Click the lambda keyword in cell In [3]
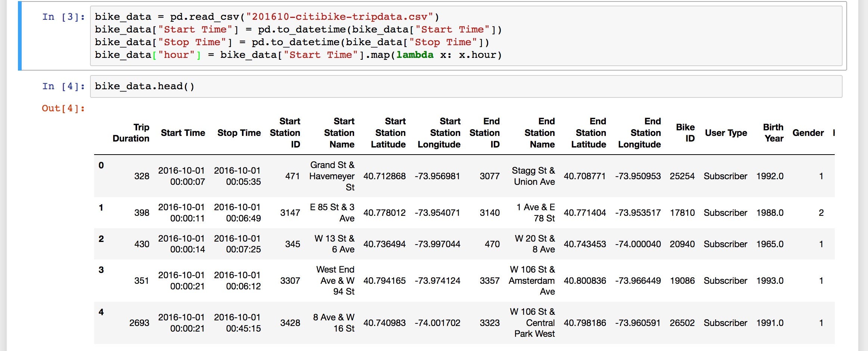Viewport: 868px width, 351px height. [x=415, y=55]
